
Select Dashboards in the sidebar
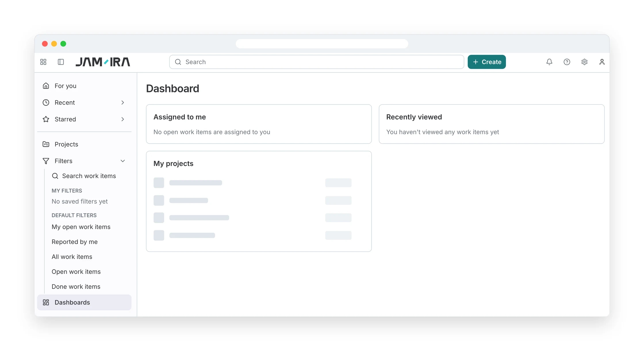[84, 302]
